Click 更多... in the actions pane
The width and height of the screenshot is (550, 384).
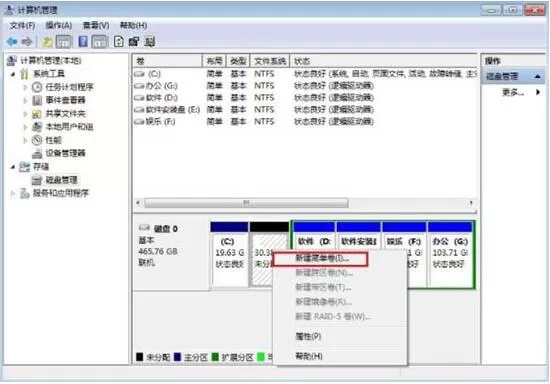(513, 93)
